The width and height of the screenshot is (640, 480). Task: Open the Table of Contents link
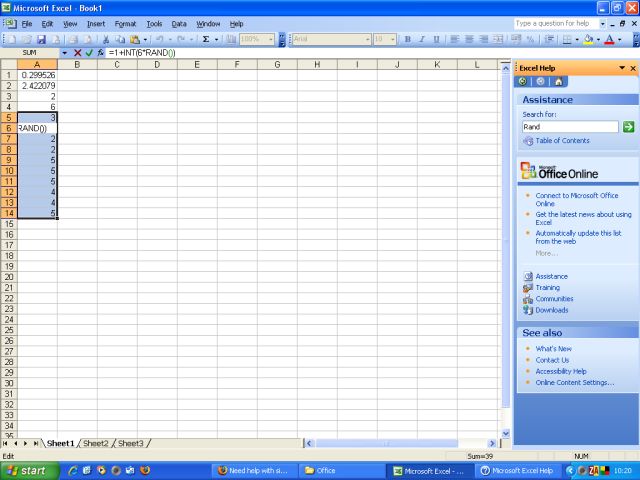point(562,140)
